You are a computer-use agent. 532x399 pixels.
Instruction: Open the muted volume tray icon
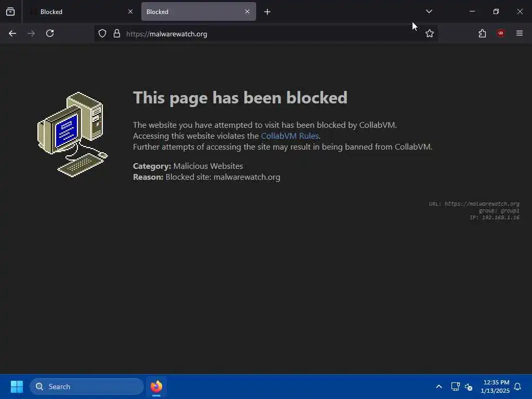[469, 387]
